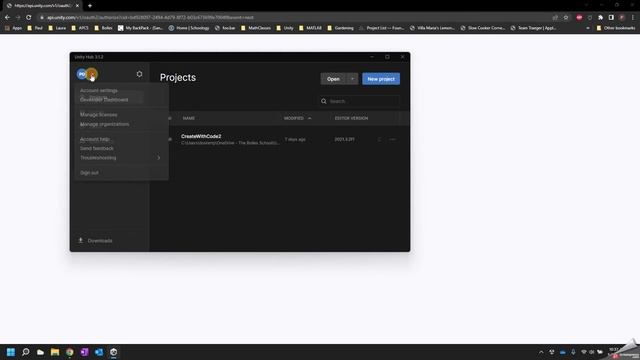
Task: Click the Search projects field
Action: point(360,101)
